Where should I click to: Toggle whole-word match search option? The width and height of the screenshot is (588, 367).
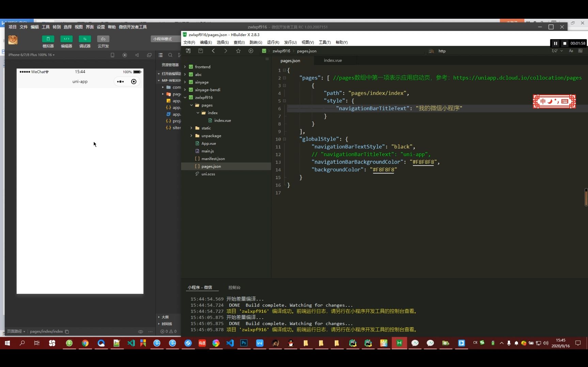pyautogui.click(x=581, y=51)
